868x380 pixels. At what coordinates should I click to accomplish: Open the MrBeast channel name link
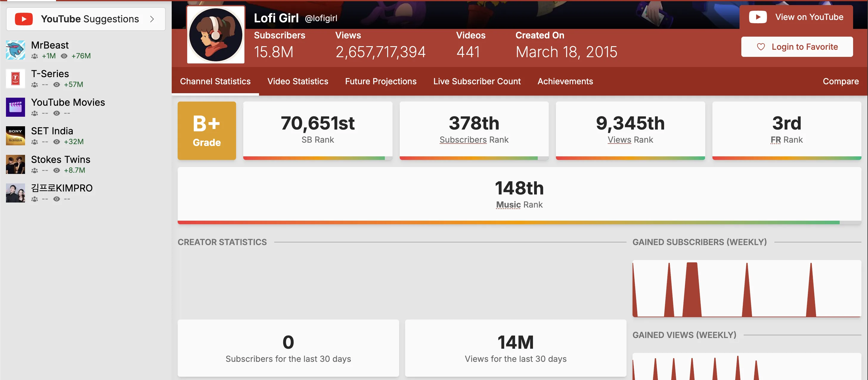click(50, 45)
